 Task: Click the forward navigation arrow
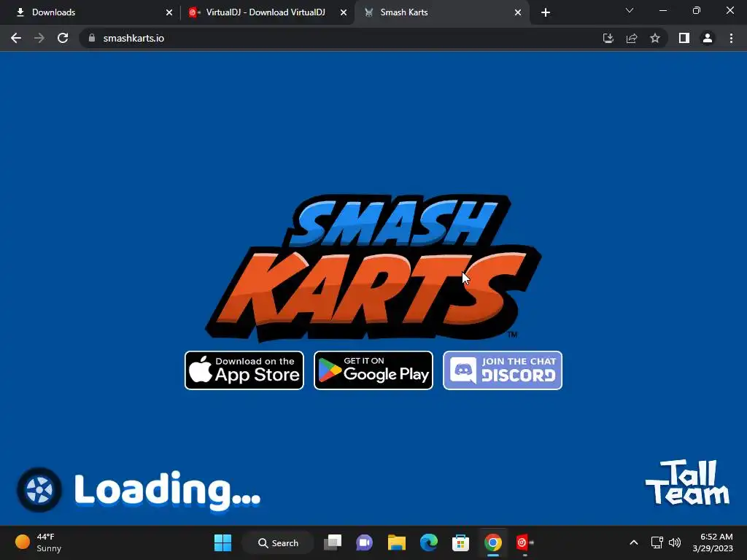pyautogui.click(x=39, y=38)
